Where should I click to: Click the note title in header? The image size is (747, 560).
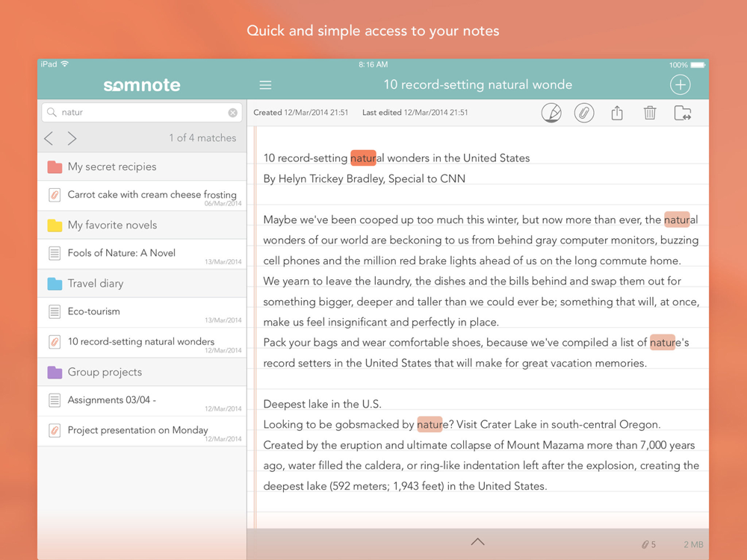[478, 84]
